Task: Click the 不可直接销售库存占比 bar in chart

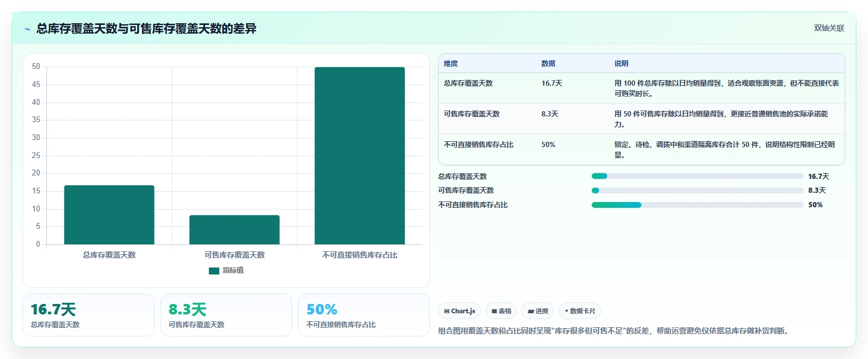Action: [x=359, y=156]
